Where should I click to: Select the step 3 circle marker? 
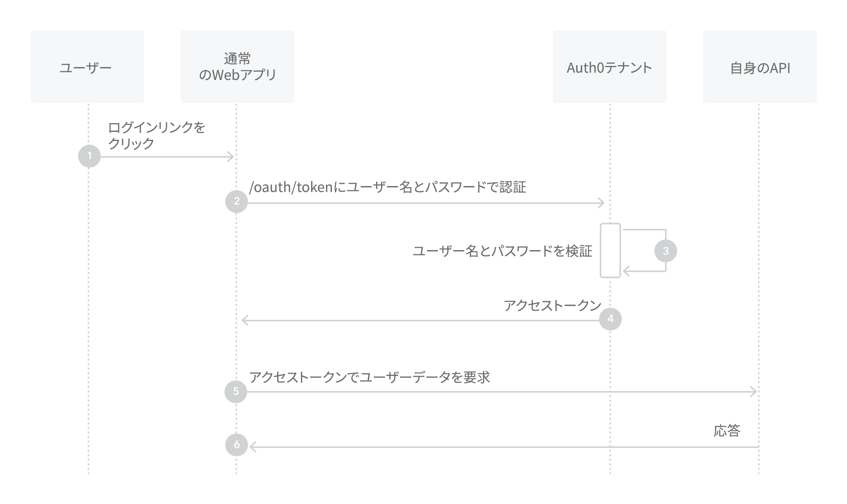[x=666, y=250]
